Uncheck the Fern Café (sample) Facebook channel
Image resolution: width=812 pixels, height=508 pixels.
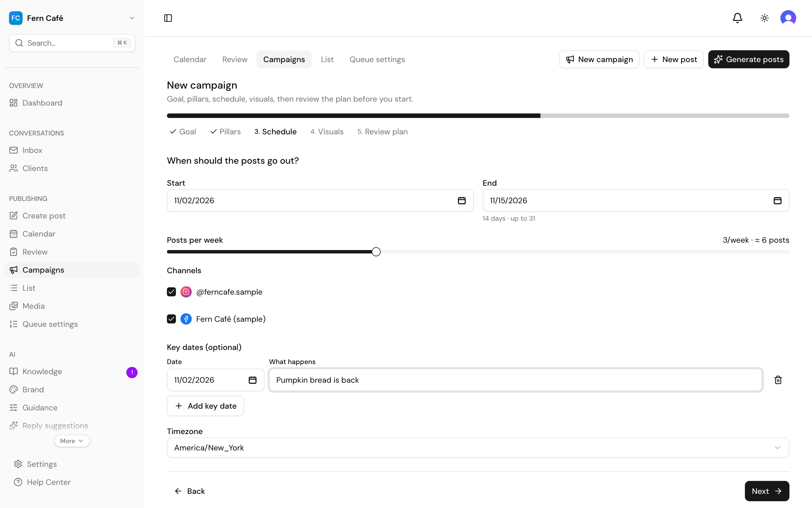[x=171, y=319]
